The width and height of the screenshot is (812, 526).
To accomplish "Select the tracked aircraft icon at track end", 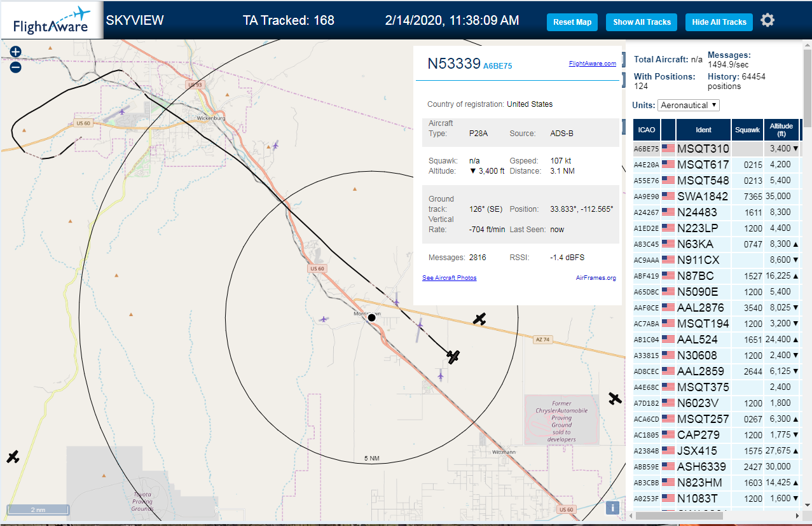I will (x=453, y=357).
